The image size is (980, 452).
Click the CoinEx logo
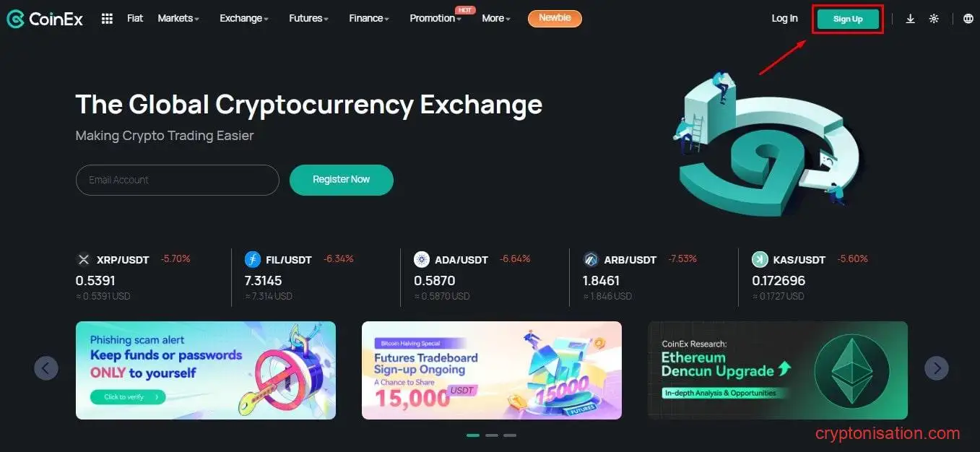tap(45, 19)
